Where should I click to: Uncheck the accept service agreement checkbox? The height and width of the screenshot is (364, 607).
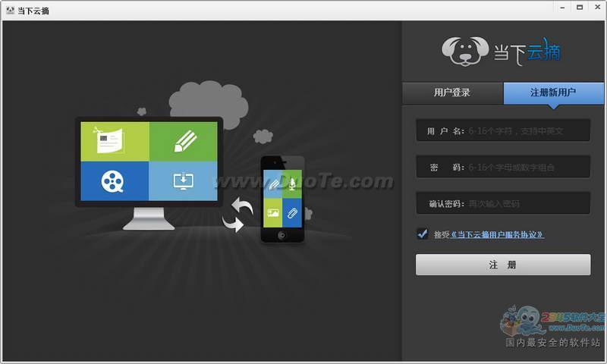point(423,234)
